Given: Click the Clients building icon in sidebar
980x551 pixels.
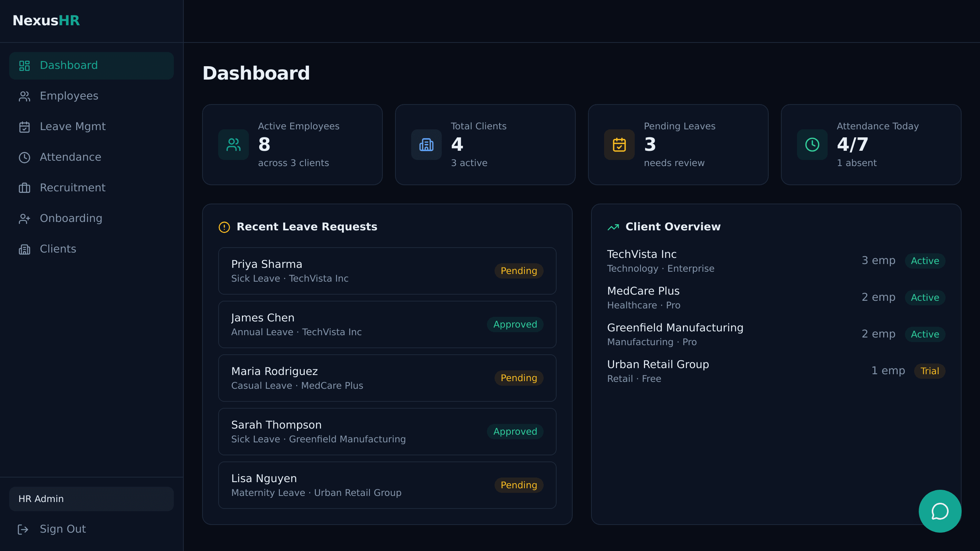Looking at the screenshot, I should [x=24, y=249].
